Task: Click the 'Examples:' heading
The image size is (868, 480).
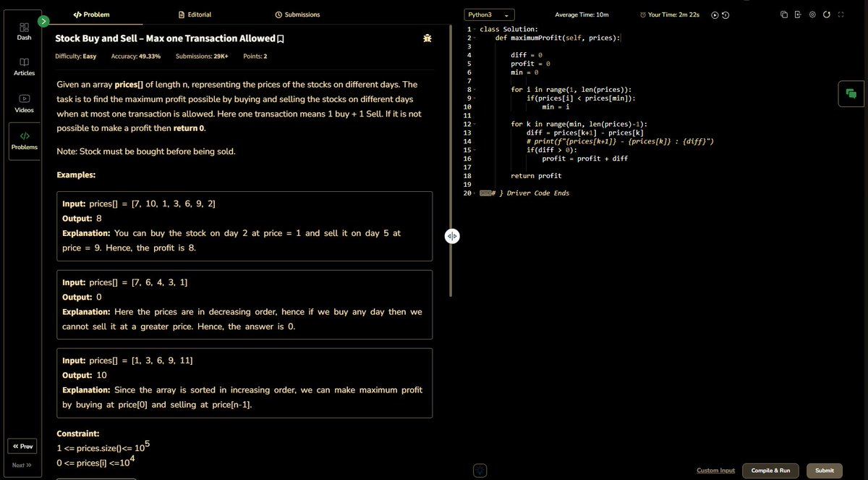Action: click(76, 175)
